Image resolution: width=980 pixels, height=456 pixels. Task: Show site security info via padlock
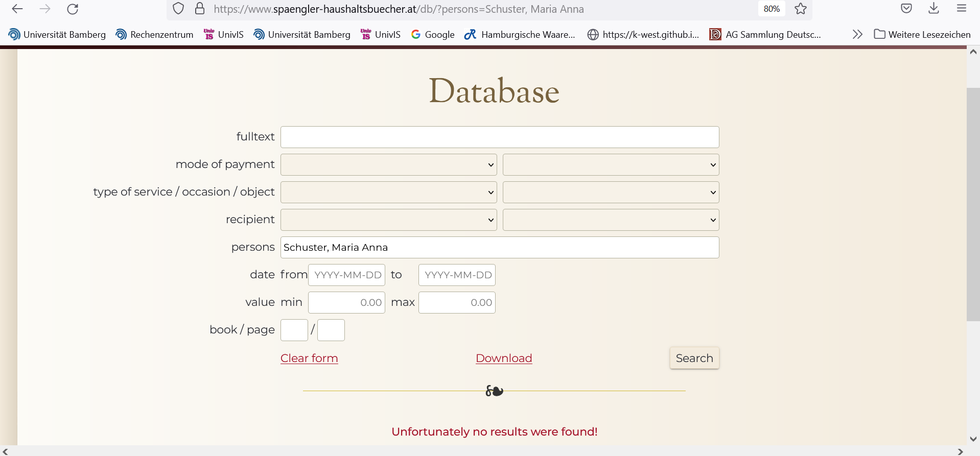point(200,9)
